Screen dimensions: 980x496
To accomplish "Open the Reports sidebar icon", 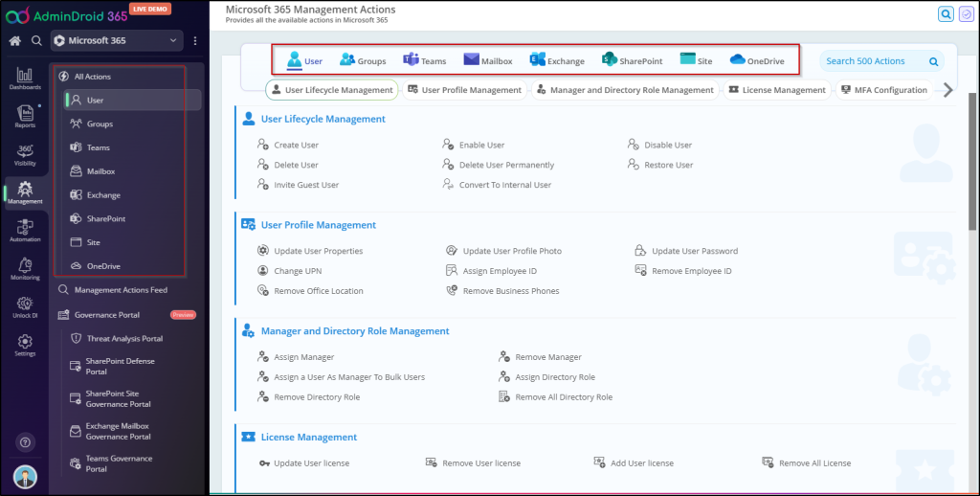I will 25,116.
